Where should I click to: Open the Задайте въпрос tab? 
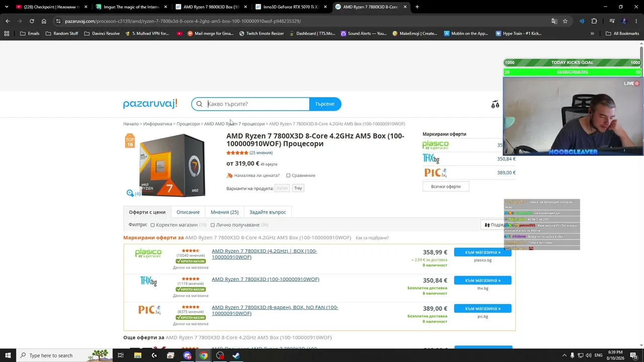point(268,212)
